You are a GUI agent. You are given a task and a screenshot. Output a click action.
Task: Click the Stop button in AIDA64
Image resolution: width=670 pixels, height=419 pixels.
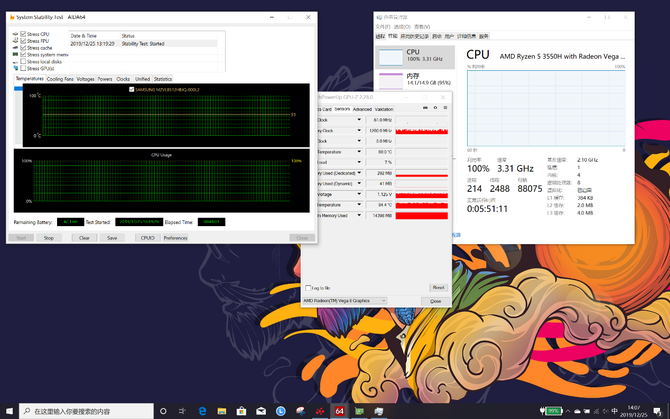pyautogui.click(x=49, y=238)
